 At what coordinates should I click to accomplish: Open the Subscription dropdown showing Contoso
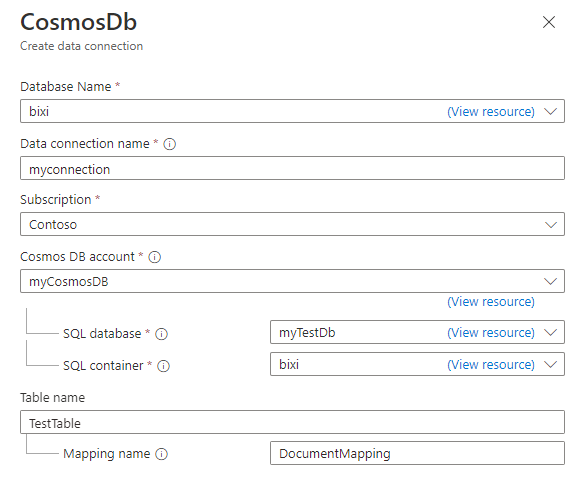292,224
